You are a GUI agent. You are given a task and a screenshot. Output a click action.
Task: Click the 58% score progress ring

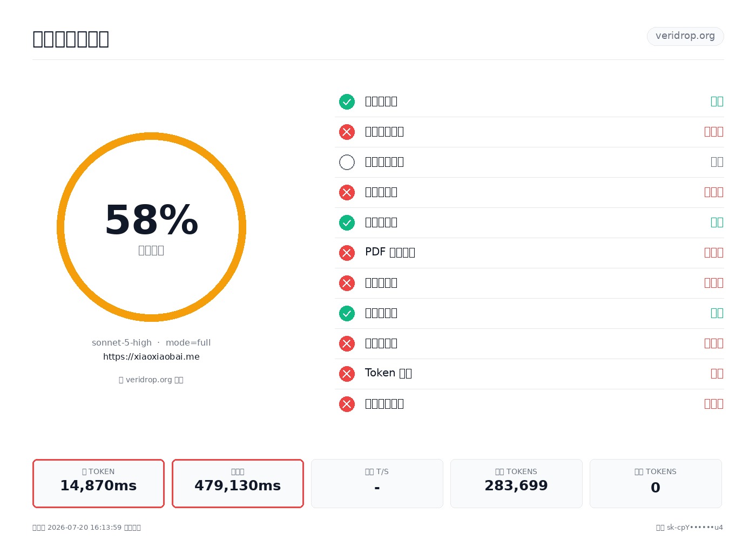tap(151, 227)
